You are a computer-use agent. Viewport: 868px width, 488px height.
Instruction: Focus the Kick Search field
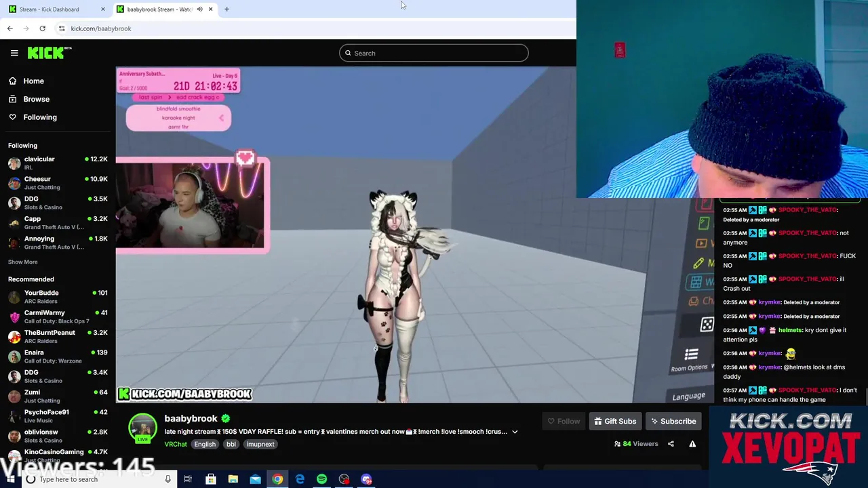tap(434, 53)
